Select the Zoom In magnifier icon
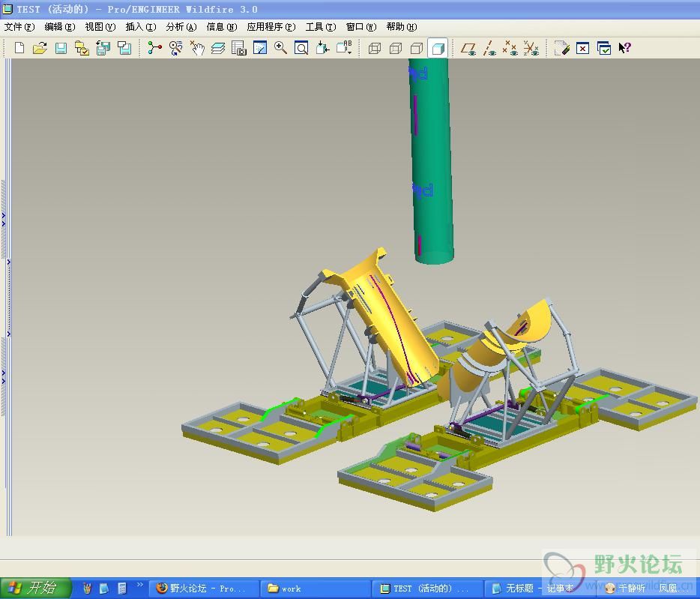700x599 pixels. 280,48
